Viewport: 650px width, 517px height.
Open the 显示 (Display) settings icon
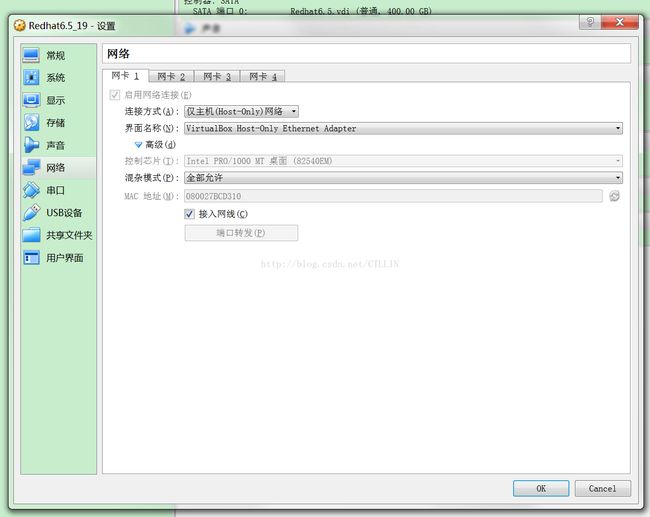click(31, 100)
